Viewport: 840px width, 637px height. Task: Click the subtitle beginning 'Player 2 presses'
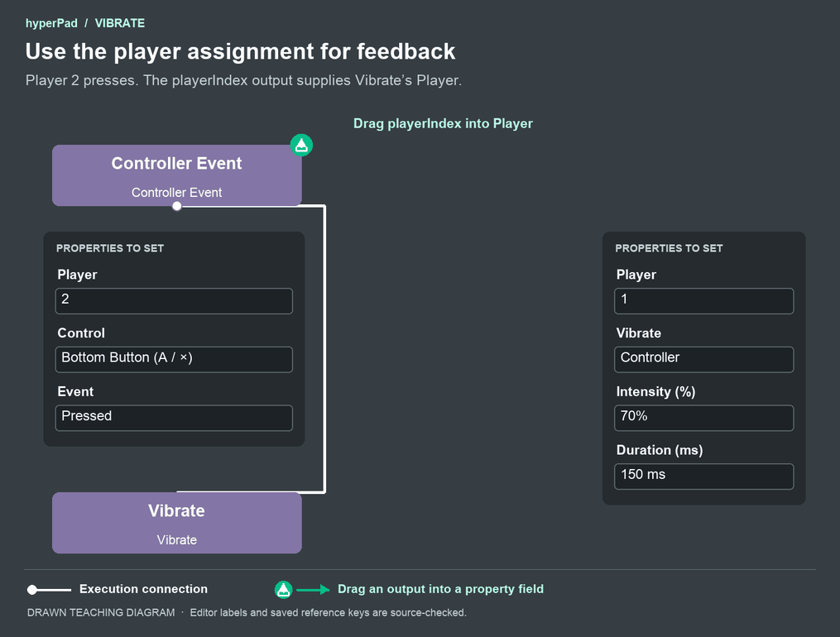point(243,80)
